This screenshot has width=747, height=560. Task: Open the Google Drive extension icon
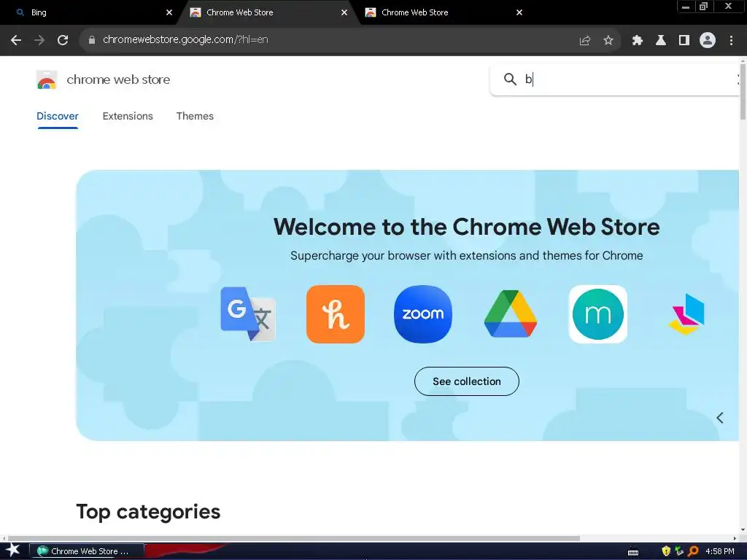pos(510,314)
